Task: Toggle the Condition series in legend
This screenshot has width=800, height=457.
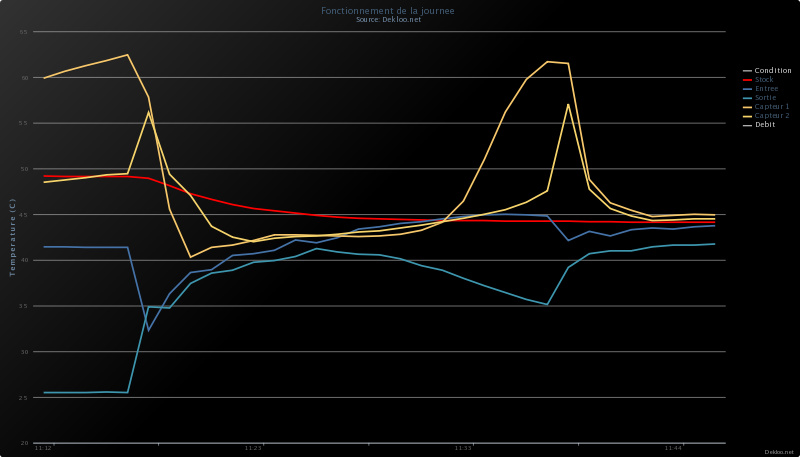Action: pos(772,71)
